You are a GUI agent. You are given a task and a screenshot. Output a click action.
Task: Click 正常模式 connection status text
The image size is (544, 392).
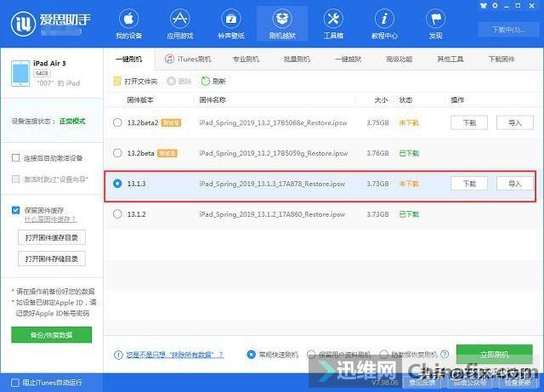tap(72, 122)
